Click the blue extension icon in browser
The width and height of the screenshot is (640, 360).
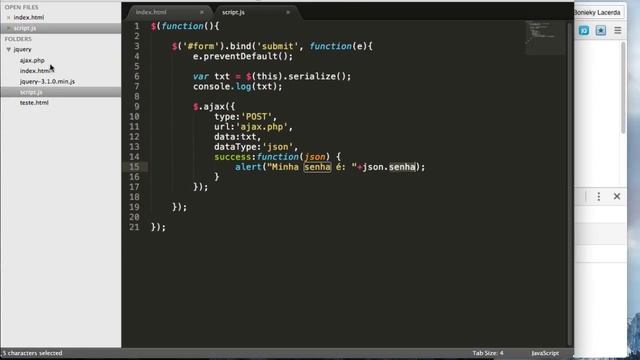(584, 31)
